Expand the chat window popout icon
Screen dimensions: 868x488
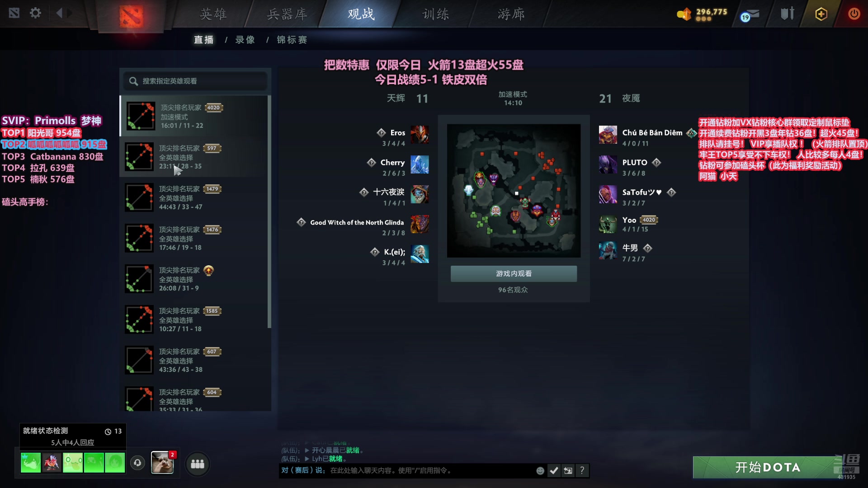(568, 471)
